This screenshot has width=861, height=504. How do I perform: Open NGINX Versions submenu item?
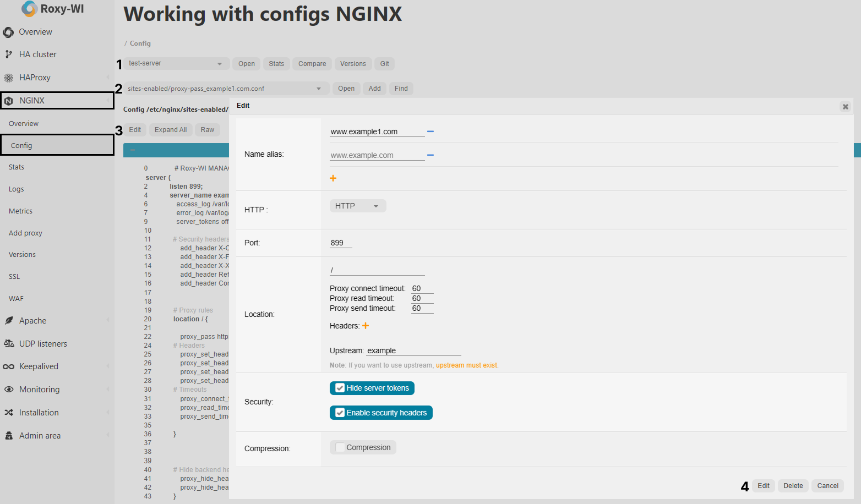coord(23,255)
